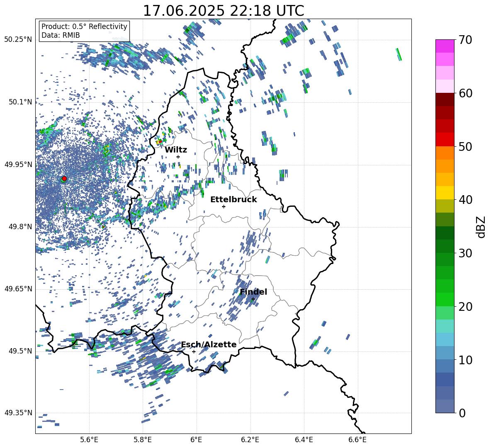Click the red radar site marker dot
Image resolution: width=491 pixels, height=448 pixels.
(64, 179)
